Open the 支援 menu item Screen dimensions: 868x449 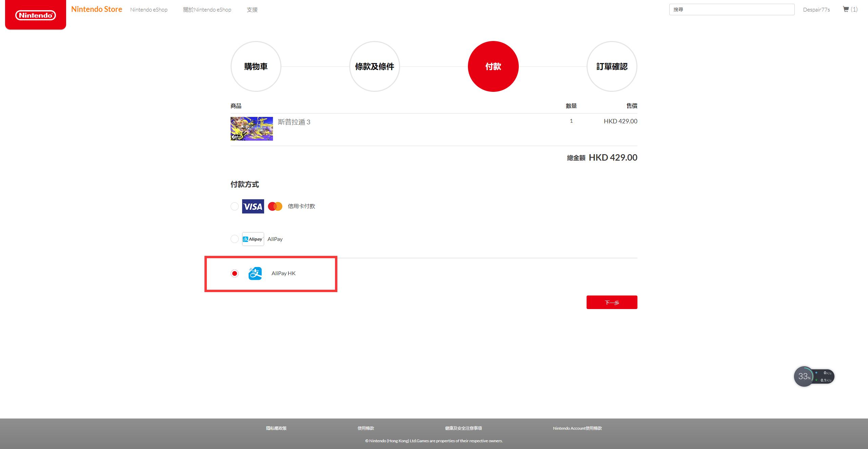252,9
